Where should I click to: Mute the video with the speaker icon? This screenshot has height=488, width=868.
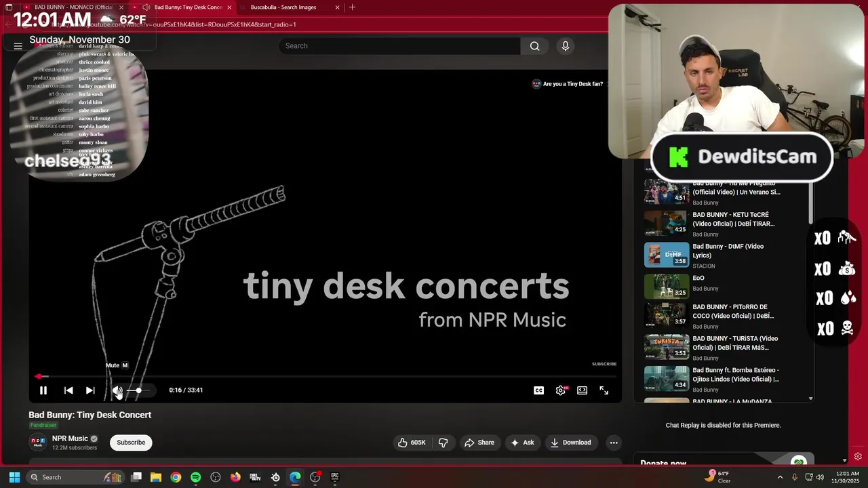(x=117, y=390)
